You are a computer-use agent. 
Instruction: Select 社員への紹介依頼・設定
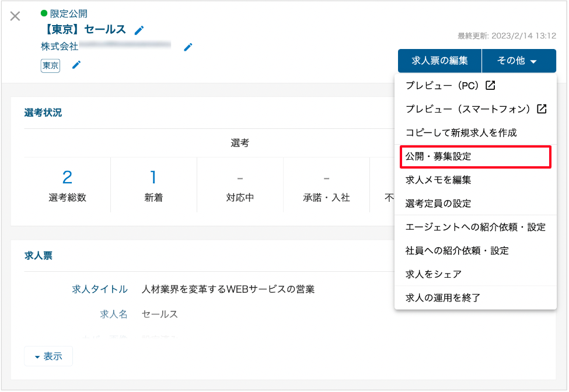pyautogui.click(x=476, y=251)
